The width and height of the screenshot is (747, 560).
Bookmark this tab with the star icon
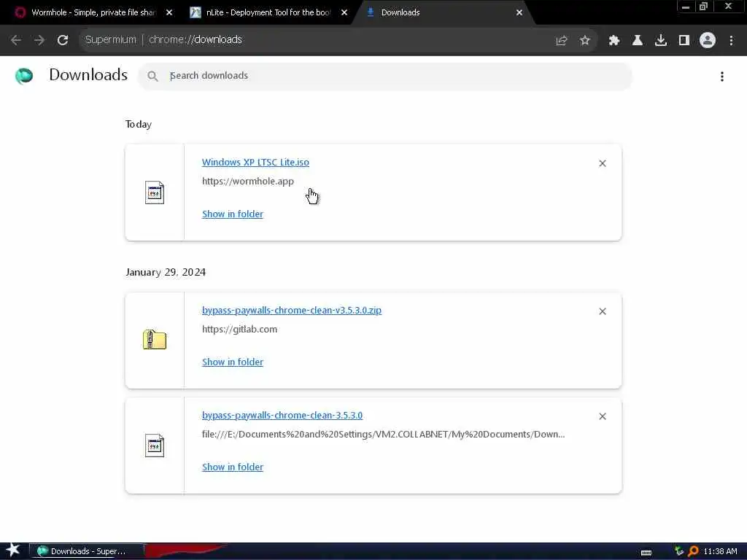tap(585, 41)
